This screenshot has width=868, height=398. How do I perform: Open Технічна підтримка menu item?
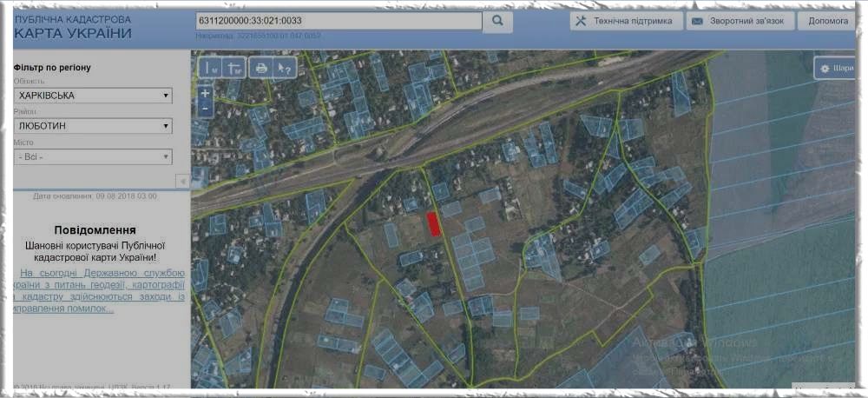coord(624,22)
